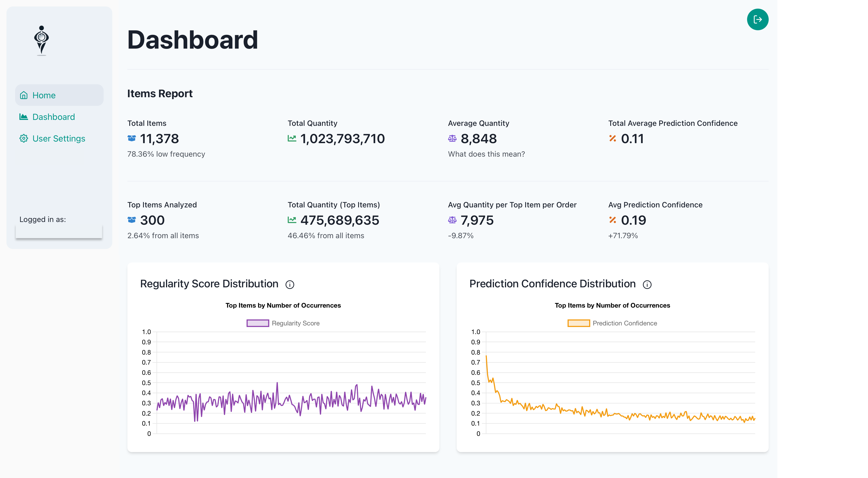
Task: Toggle the Prediction Confidence legend item
Action: coord(624,323)
